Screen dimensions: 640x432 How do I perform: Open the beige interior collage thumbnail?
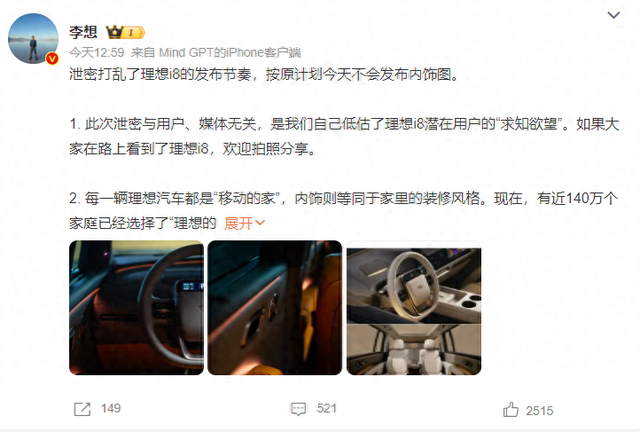(x=414, y=308)
